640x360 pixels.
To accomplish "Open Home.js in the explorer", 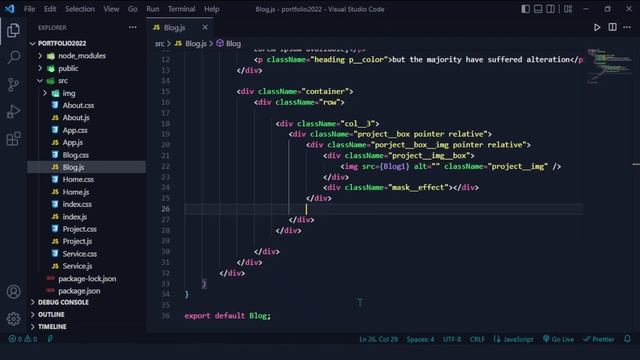I will tap(76, 192).
